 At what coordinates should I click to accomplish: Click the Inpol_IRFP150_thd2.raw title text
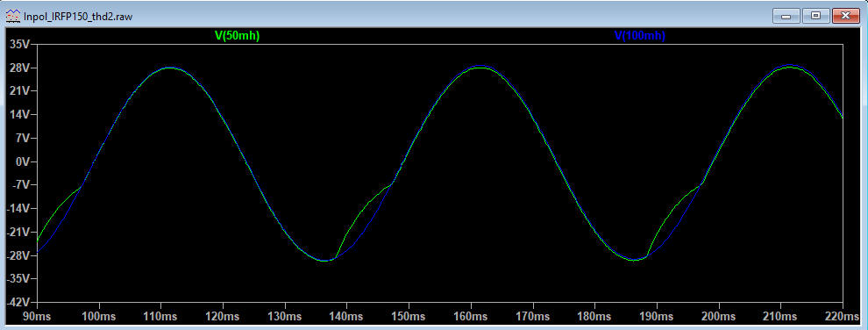(77, 17)
